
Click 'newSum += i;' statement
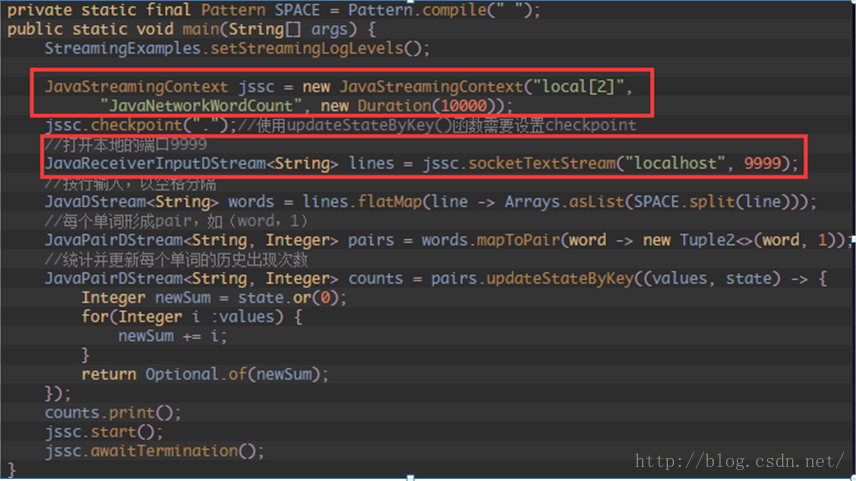point(173,336)
